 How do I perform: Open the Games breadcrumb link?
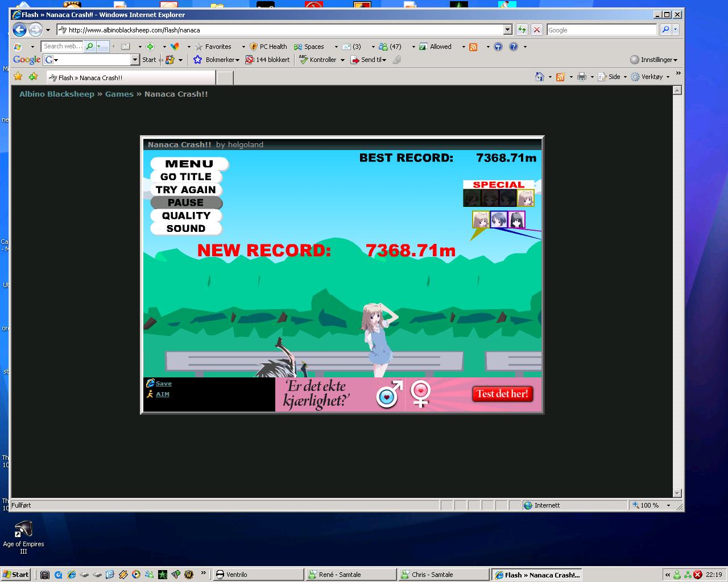(x=119, y=94)
